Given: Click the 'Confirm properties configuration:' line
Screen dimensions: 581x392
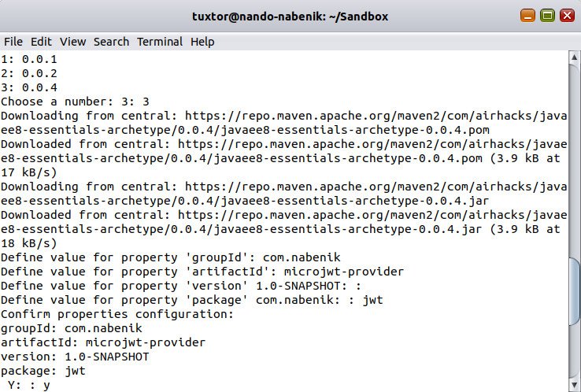Looking at the screenshot, I should point(117,314).
